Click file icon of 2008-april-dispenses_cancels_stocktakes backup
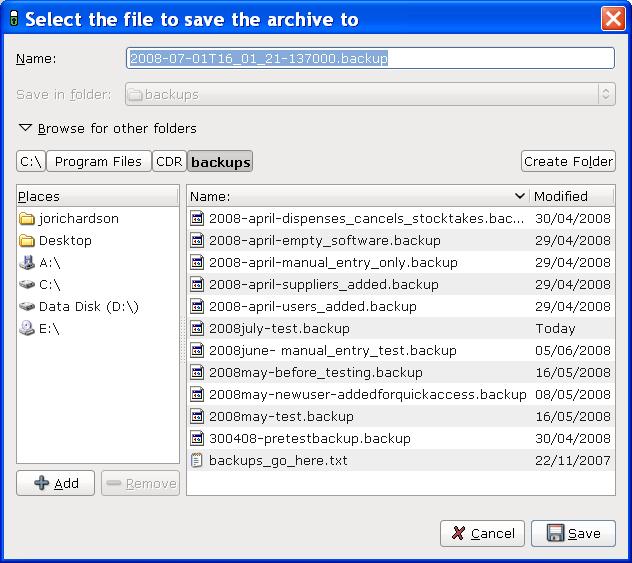This screenshot has width=632, height=563. click(197, 218)
